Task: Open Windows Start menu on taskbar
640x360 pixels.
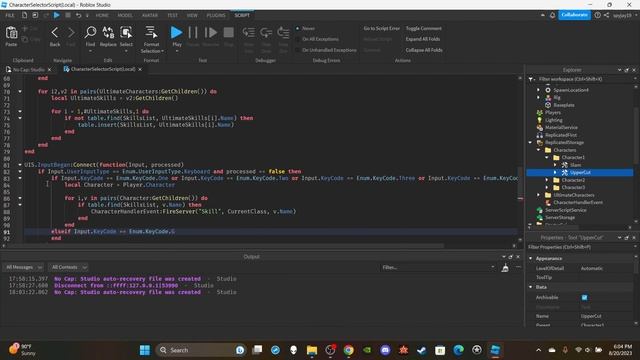Action: (145, 350)
